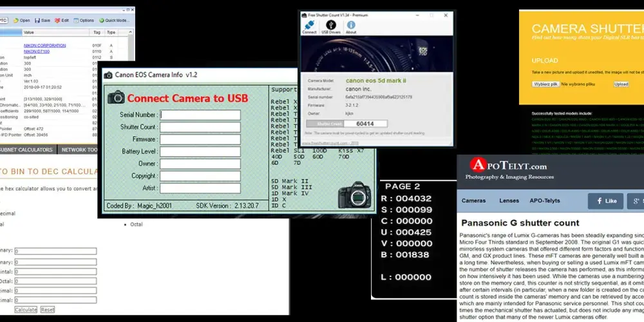
Task: Click the Serial Number field
Action: [200, 115]
